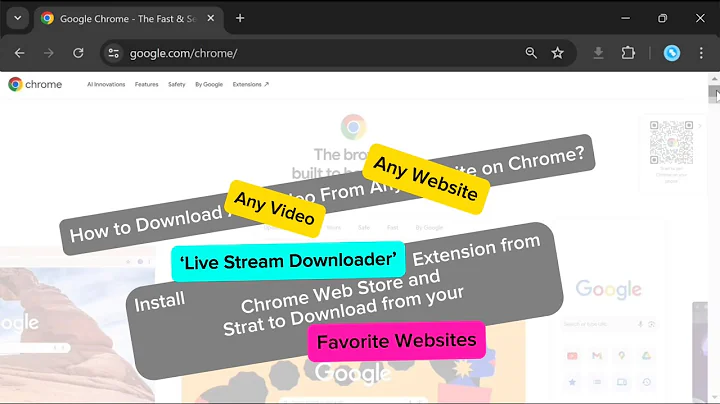
Task: Go back to previous page
Action: coord(19,53)
